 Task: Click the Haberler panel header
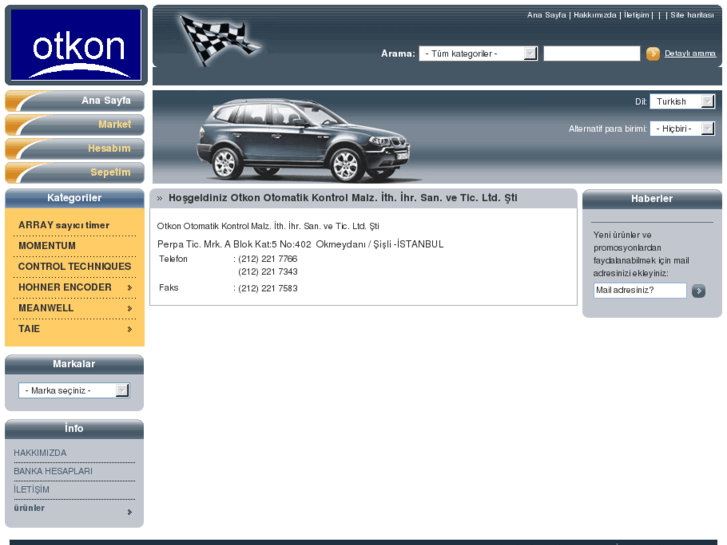tap(652, 199)
